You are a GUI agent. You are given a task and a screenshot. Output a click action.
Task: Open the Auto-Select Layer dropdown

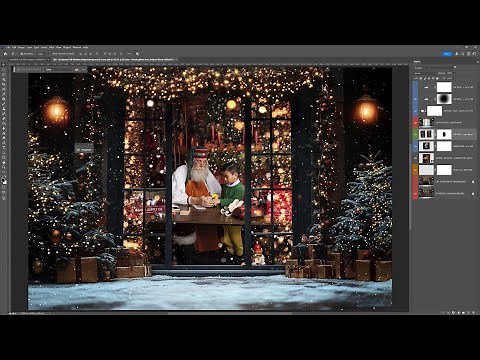click(40, 54)
